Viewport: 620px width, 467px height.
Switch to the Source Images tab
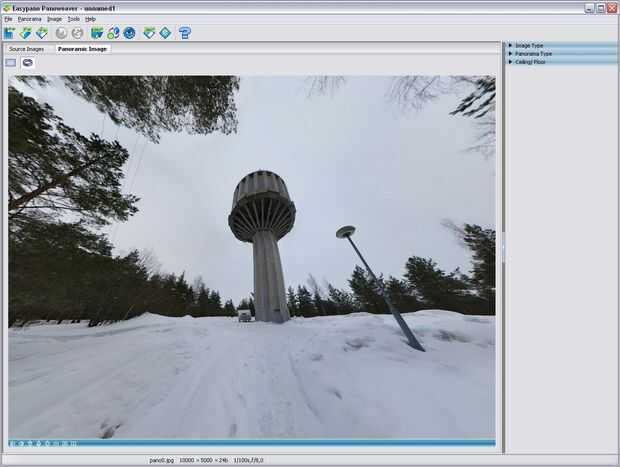pyautogui.click(x=26, y=49)
